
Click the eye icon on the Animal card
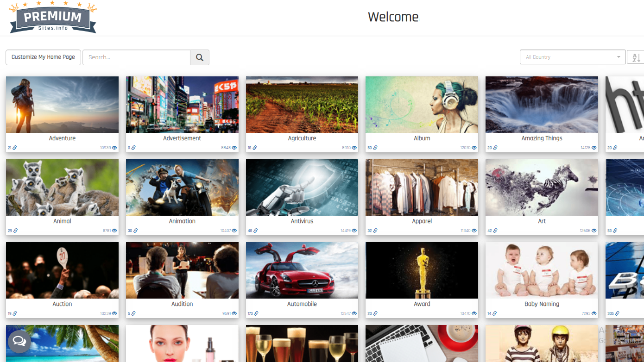[x=114, y=231]
